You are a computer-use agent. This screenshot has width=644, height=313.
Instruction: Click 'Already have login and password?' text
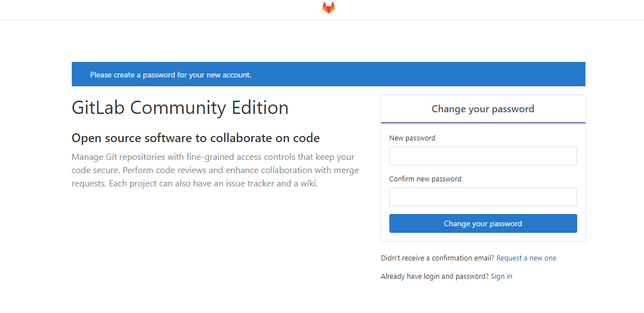pyautogui.click(x=435, y=277)
